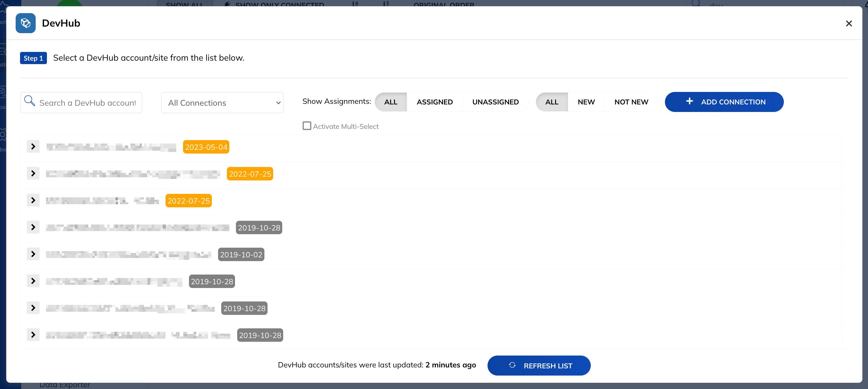The image size is (868, 389).
Task: Focus the Search a DevHub account field
Action: click(81, 102)
